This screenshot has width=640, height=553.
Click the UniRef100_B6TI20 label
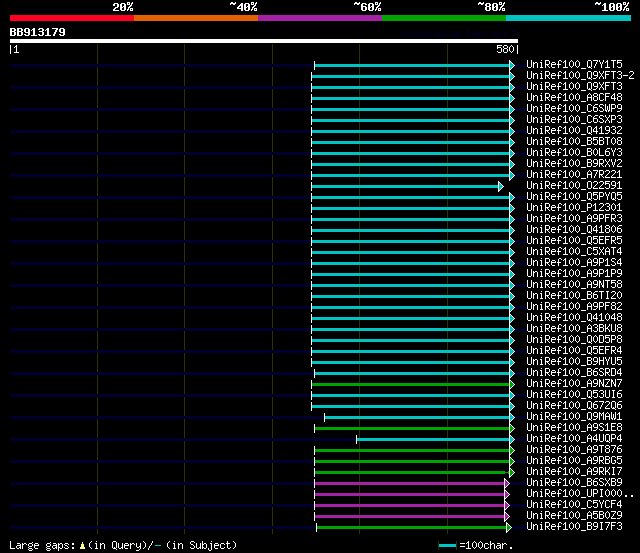click(x=574, y=295)
